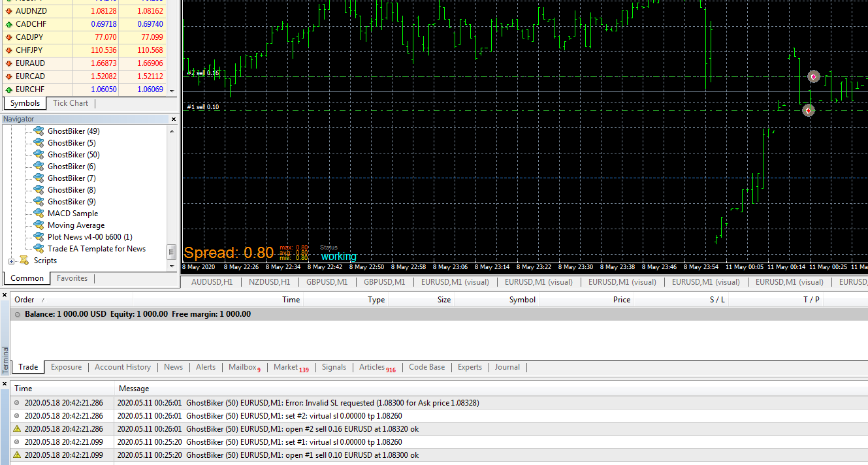The width and height of the screenshot is (868, 465).
Task: Close the log messages panel
Action: 5,384
